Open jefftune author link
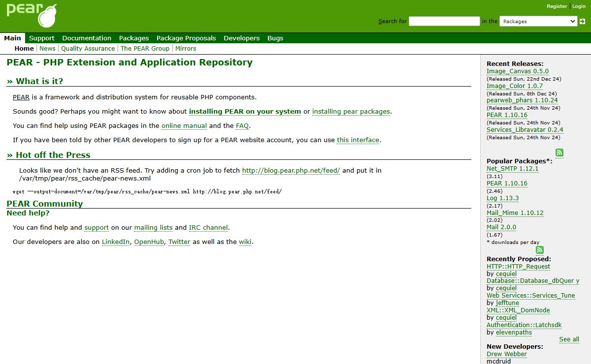 point(507,303)
